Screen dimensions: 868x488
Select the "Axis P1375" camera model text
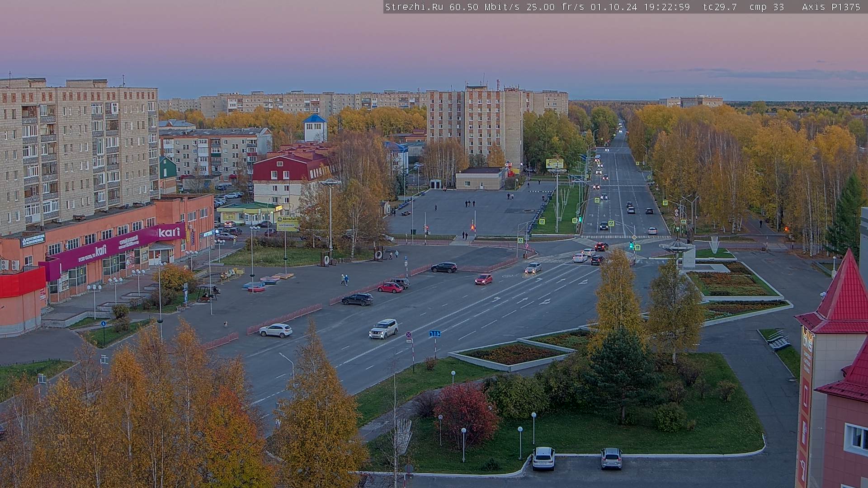tap(831, 7)
